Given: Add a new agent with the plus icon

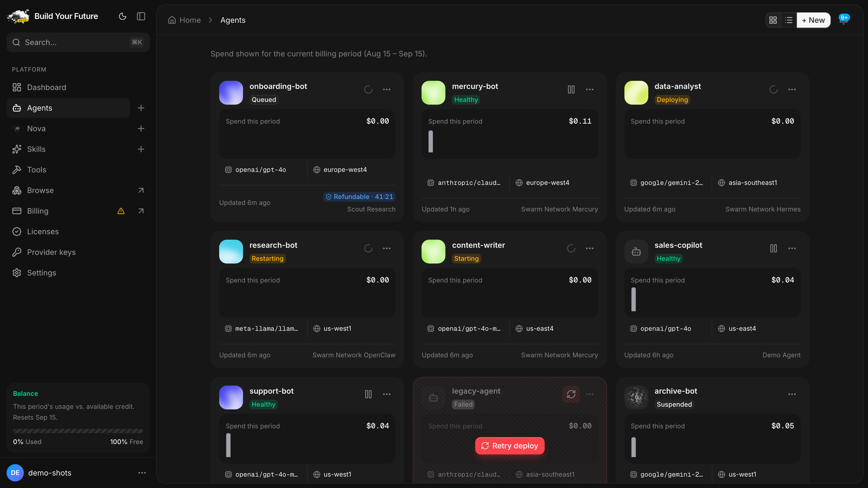Looking at the screenshot, I should point(141,108).
